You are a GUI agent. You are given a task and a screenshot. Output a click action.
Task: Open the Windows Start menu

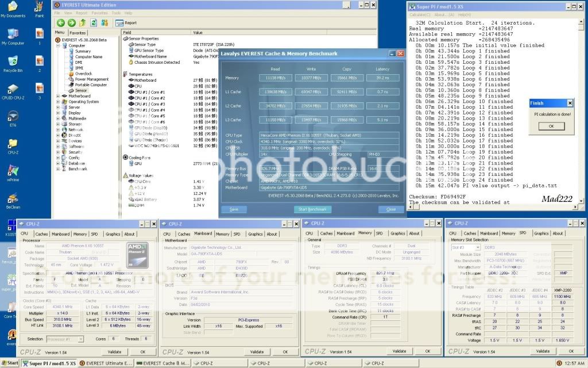point(10,363)
